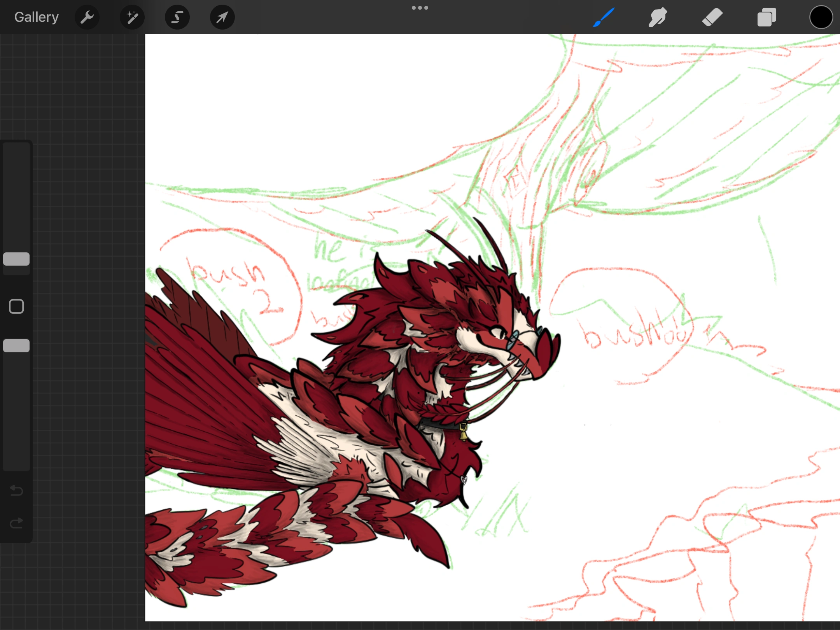Open the active color swatch
Viewport: 840px width, 630px height.
pyautogui.click(x=821, y=17)
